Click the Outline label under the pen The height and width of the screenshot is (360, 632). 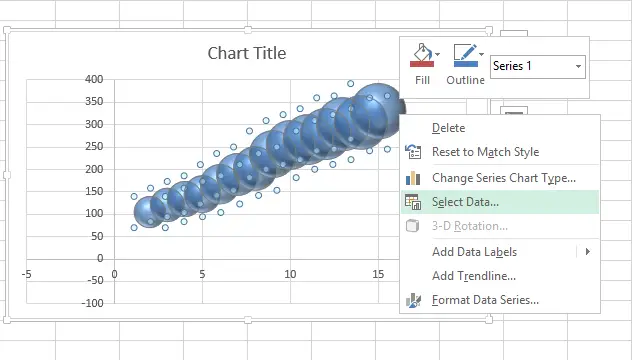pyautogui.click(x=466, y=80)
